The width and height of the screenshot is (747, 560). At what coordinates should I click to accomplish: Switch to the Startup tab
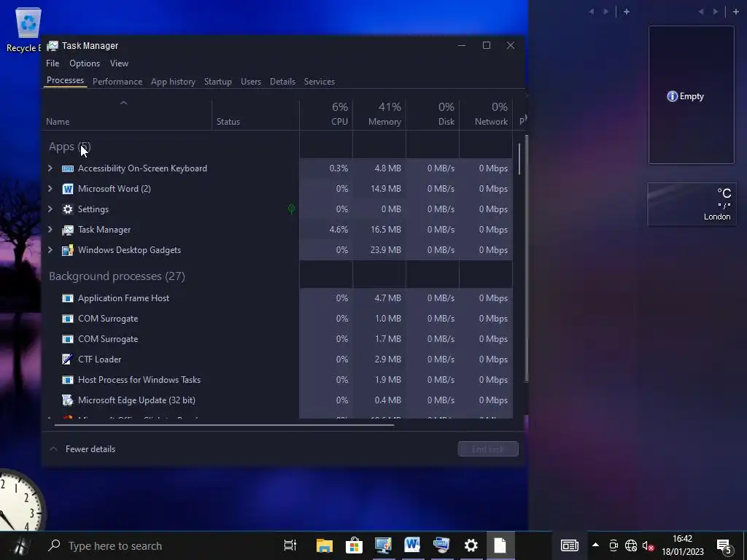[217, 82]
